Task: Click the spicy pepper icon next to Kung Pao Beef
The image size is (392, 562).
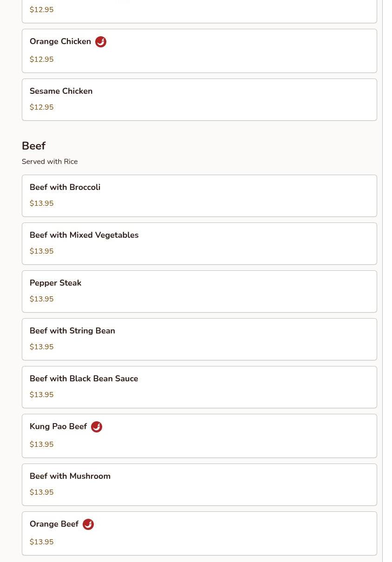Action: (97, 427)
